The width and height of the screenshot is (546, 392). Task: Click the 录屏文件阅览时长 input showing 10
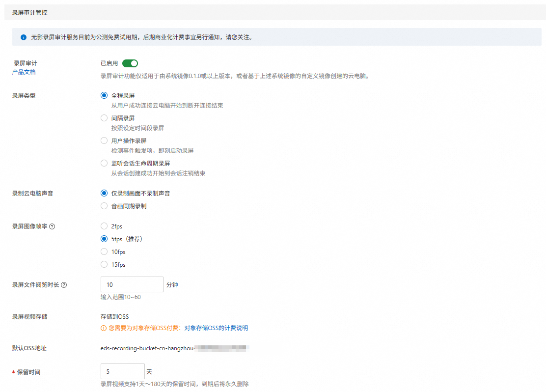[x=132, y=284]
